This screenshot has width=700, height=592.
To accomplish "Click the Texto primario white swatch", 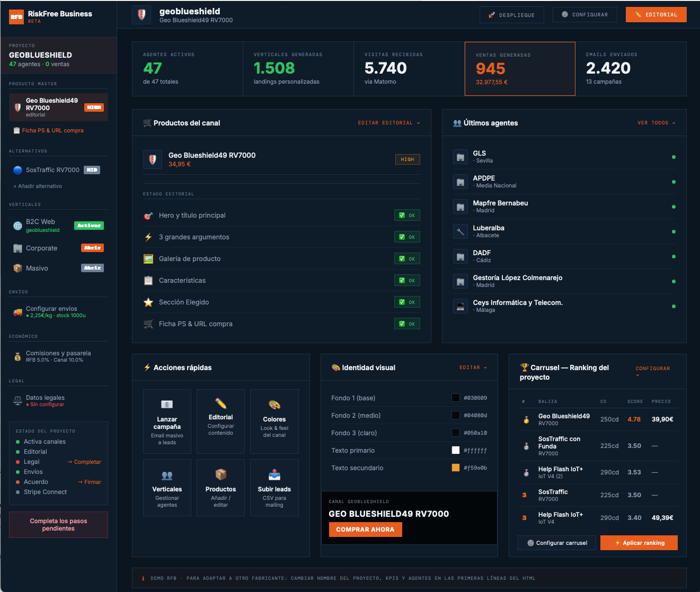I will pyautogui.click(x=456, y=450).
